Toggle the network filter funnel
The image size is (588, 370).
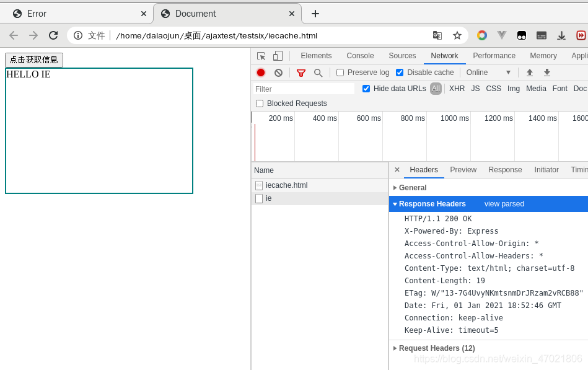(x=301, y=73)
